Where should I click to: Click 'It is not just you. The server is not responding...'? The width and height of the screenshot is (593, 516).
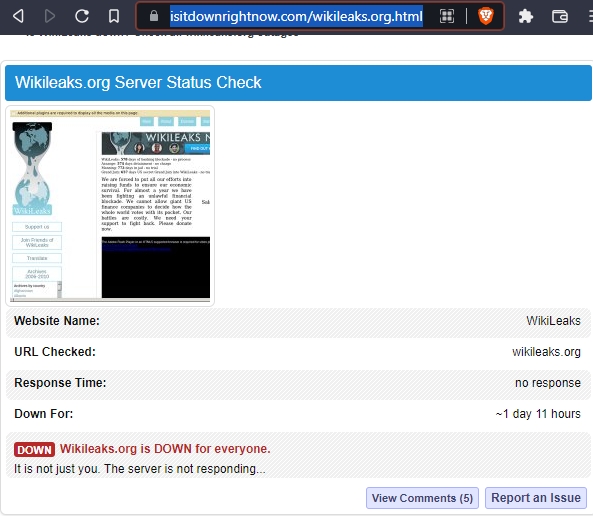(140, 469)
